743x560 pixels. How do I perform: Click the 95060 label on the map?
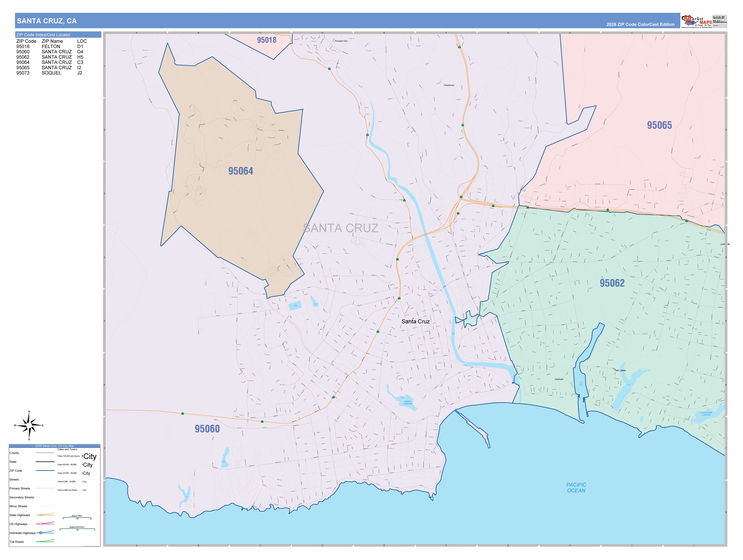[x=207, y=429]
